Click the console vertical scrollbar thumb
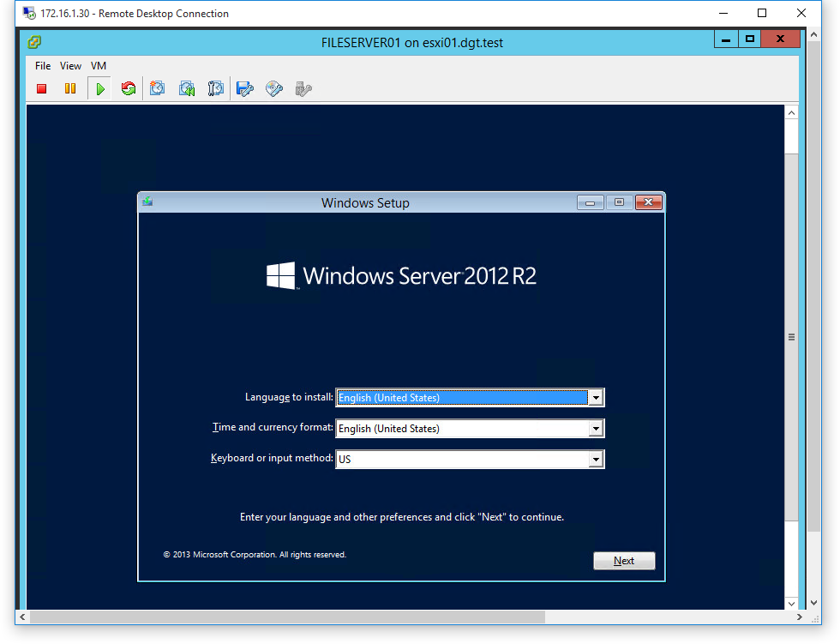This screenshot has width=840, height=644. click(791, 337)
